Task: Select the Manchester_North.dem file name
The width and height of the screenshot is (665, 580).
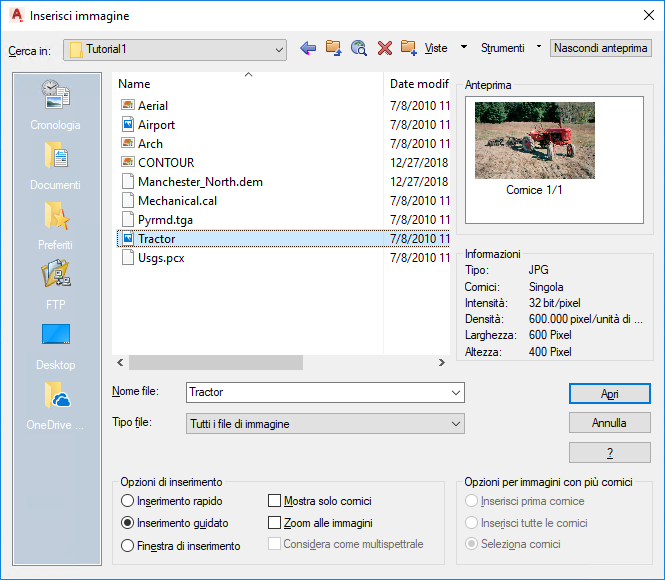Action: point(200,182)
